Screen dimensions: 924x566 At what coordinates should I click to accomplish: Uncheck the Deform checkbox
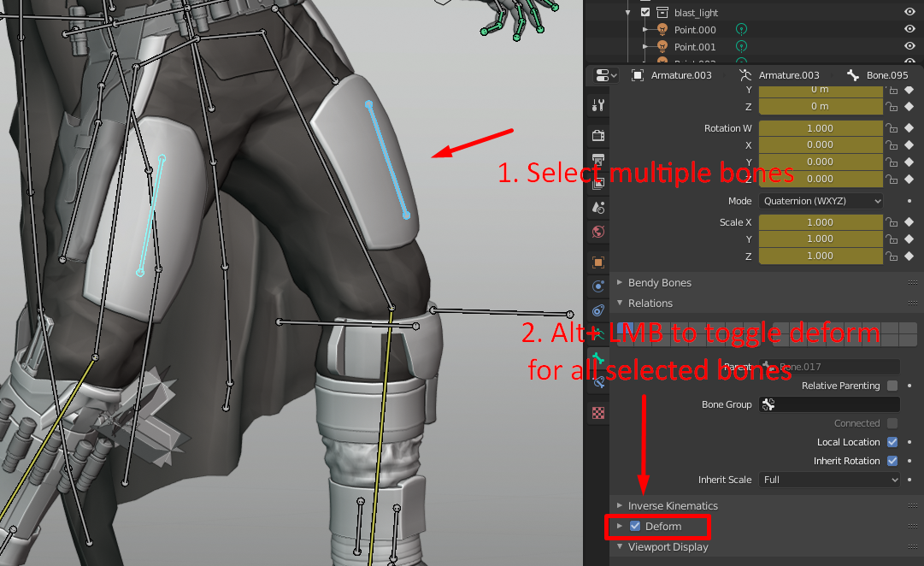635,527
